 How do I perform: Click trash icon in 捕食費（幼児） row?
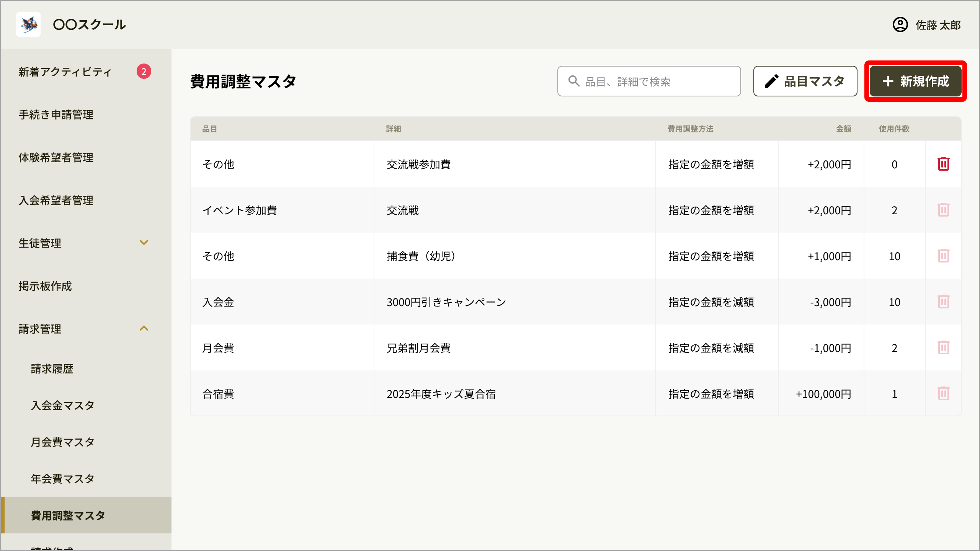tap(943, 256)
